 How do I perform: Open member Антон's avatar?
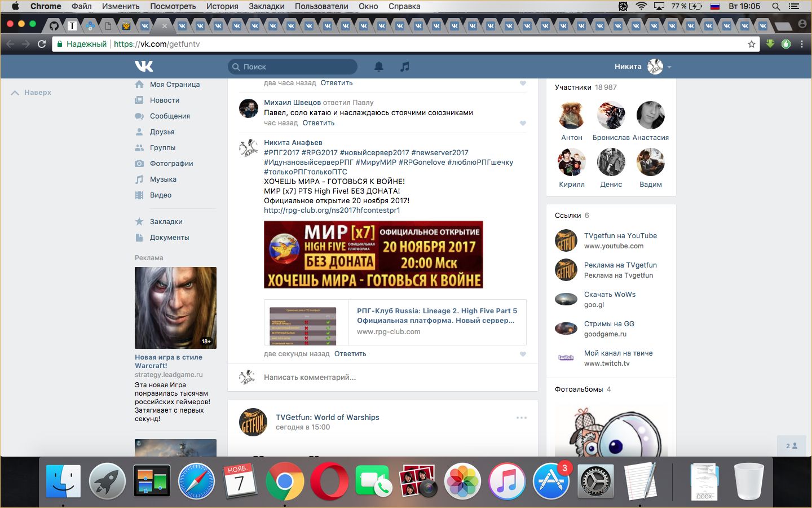pyautogui.click(x=572, y=116)
